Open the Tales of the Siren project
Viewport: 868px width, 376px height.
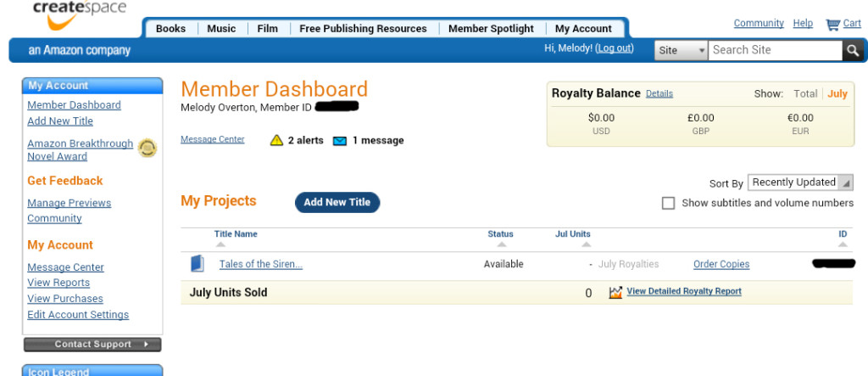260,264
